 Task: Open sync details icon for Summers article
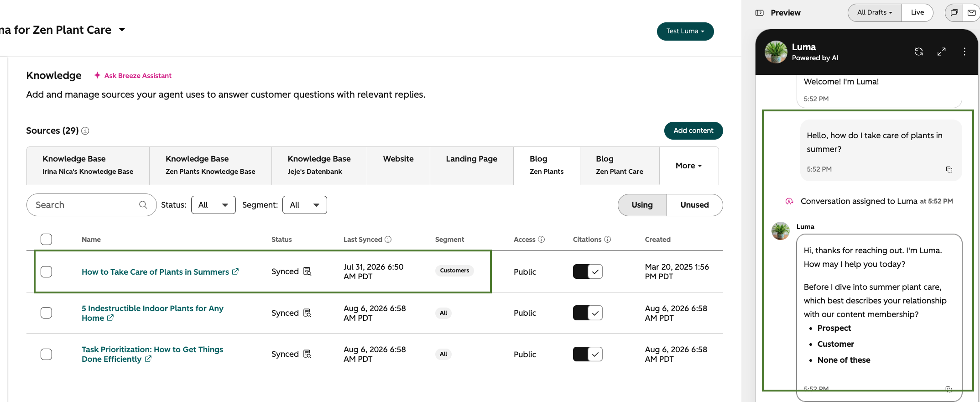click(x=308, y=271)
